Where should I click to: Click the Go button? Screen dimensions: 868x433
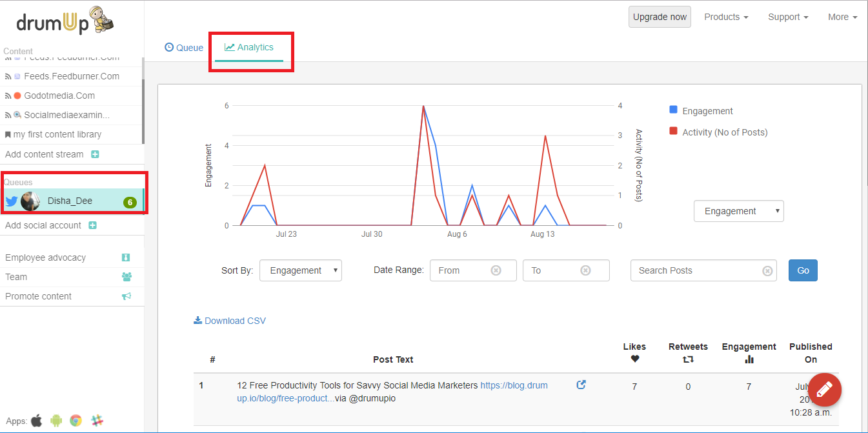(803, 270)
